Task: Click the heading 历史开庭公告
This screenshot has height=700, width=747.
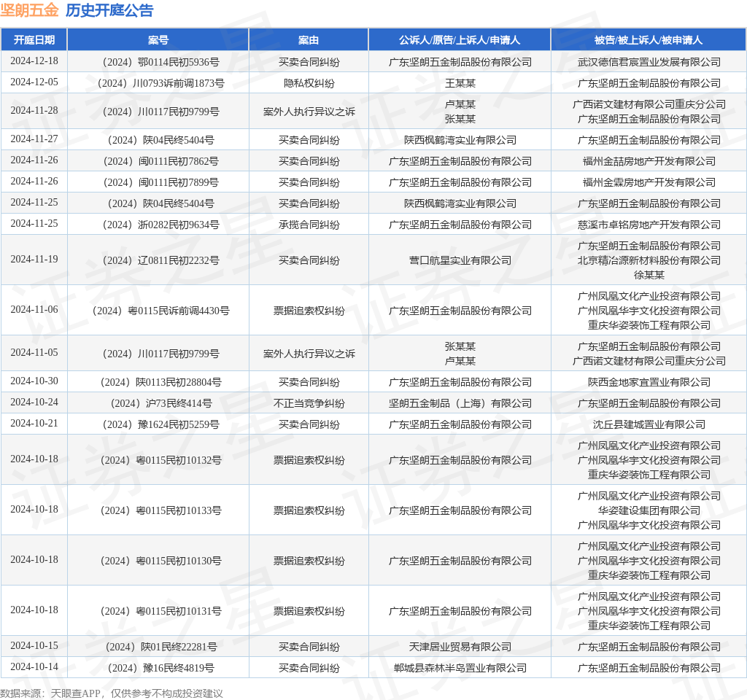Action: (x=109, y=10)
